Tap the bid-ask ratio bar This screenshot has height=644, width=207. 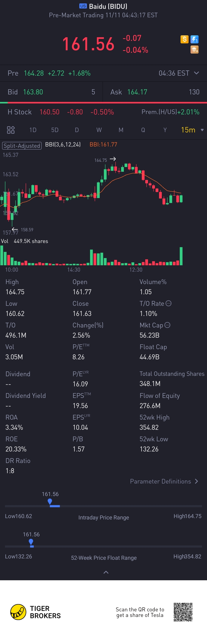coord(103,103)
